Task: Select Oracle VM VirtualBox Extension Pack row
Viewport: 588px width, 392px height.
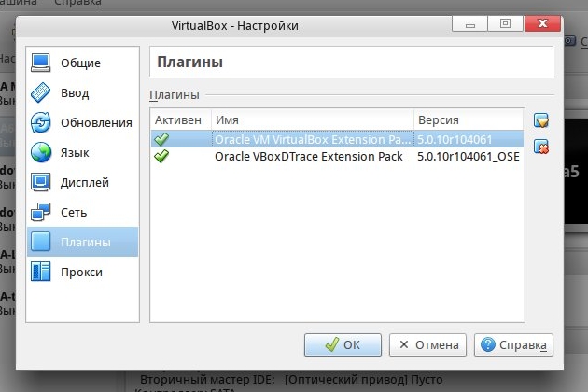Action: (337, 139)
